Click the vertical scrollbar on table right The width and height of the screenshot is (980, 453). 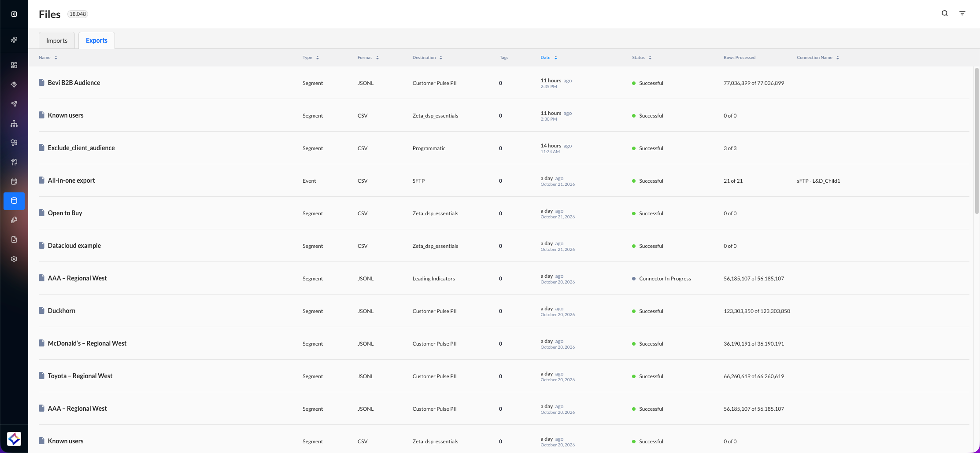point(977,141)
